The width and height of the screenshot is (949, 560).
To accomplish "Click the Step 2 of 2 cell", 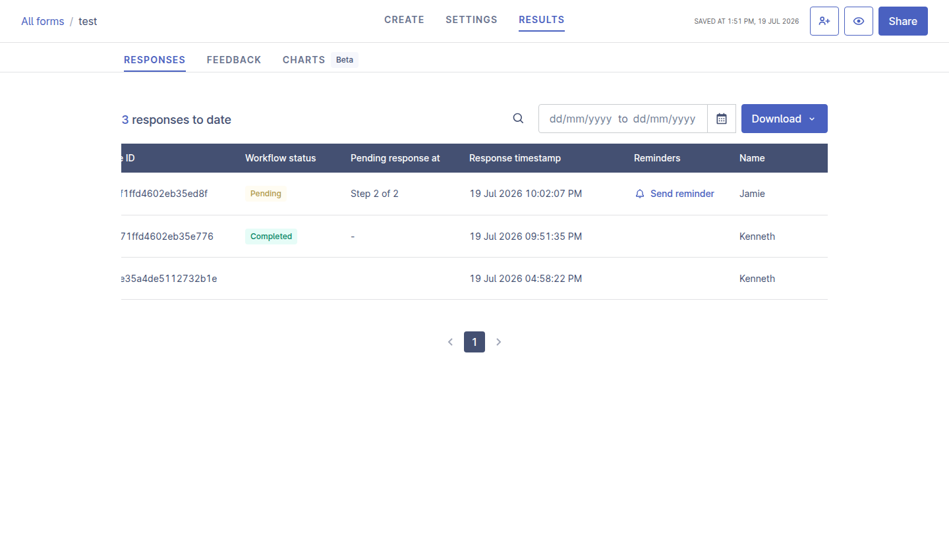I will [374, 194].
